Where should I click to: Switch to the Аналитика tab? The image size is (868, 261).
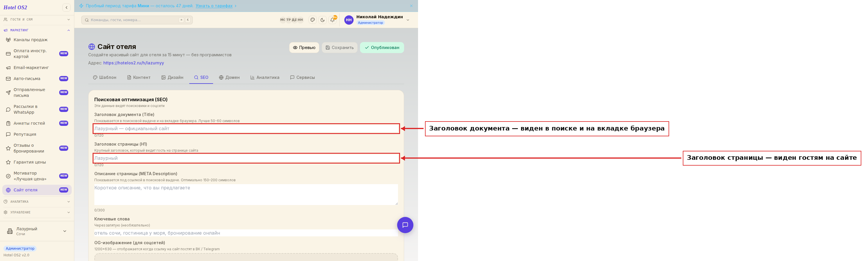tap(265, 77)
